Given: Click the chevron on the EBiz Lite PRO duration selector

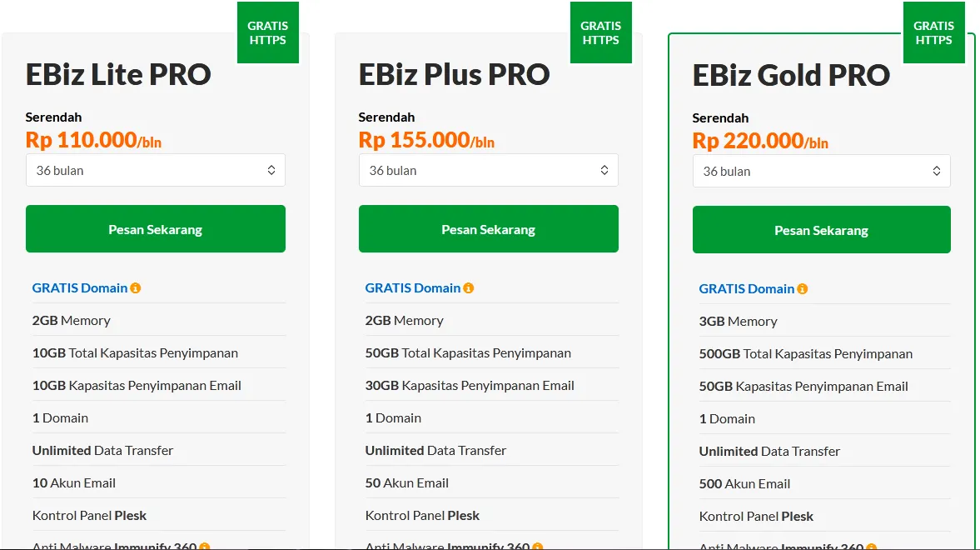Looking at the screenshot, I should [x=271, y=169].
